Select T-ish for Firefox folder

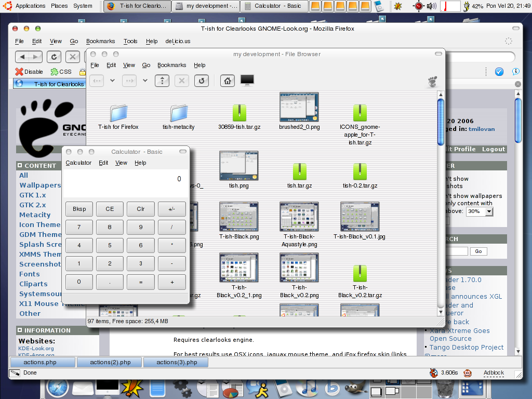click(118, 117)
